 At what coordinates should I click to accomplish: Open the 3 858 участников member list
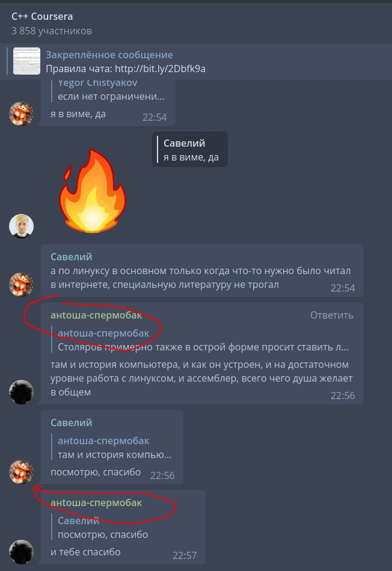pyautogui.click(x=51, y=31)
